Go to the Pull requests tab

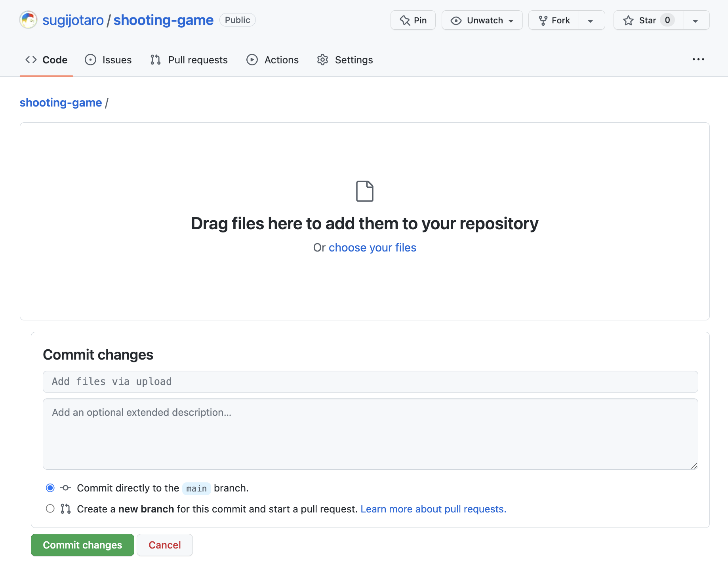[189, 60]
